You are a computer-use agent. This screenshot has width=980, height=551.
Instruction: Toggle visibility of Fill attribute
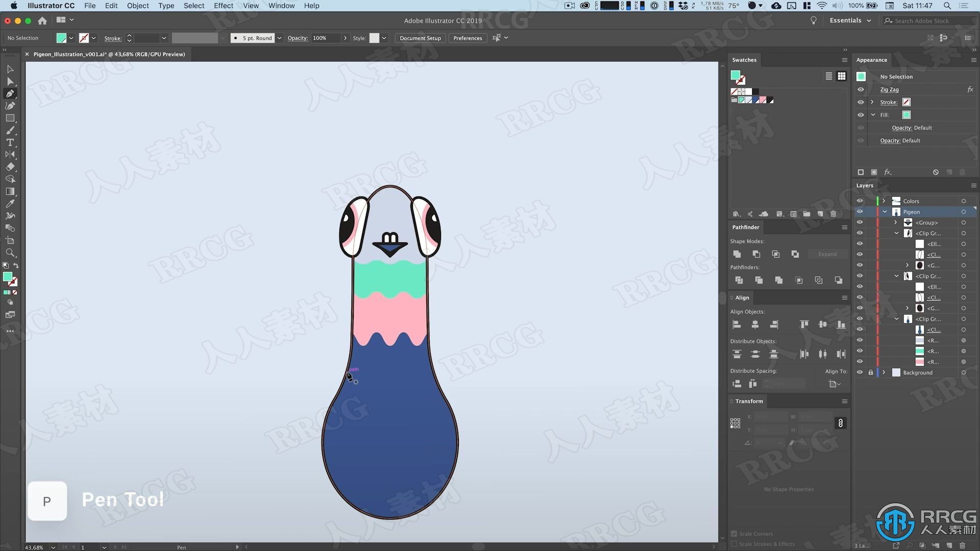pos(861,115)
